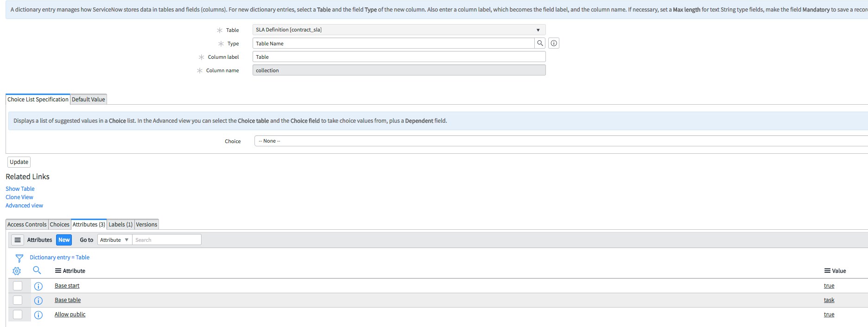Check the Base start row checkbox
The width and height of the screenshot is (868, 327).
[18, 286]
